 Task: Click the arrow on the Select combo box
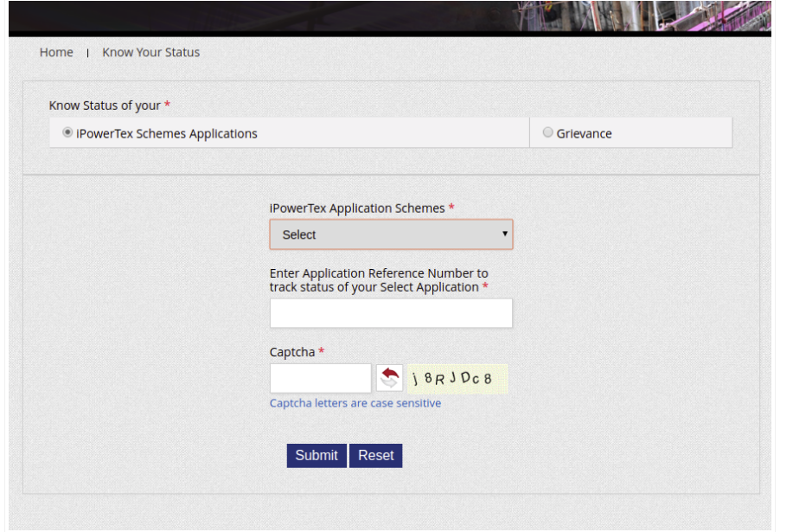(504, 234)
